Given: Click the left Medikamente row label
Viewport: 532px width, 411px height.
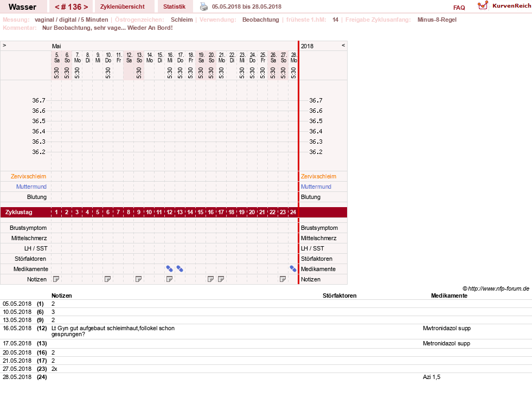Looking at the screenshot, I should (x=31, y=269).
